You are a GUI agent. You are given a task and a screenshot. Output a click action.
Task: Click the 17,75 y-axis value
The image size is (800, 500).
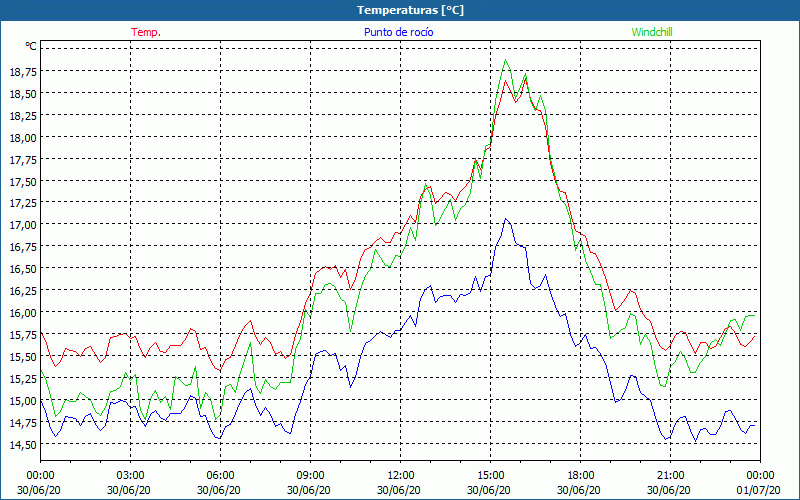point(23,159)
